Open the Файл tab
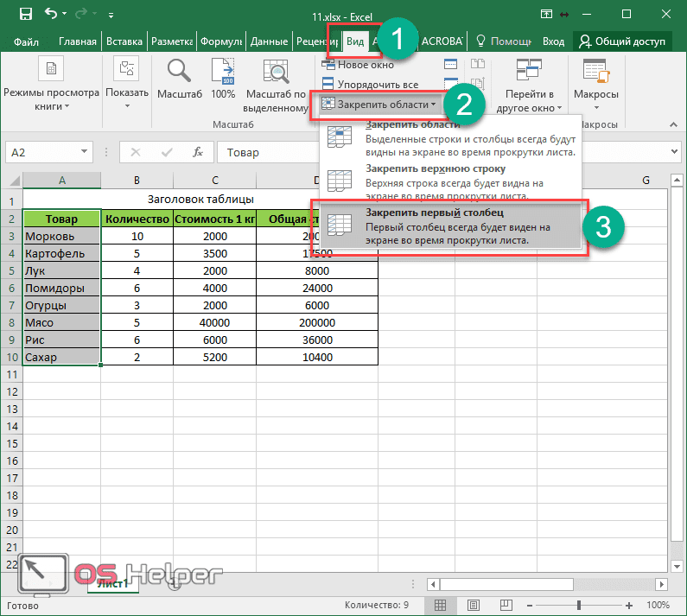This screenshot has height=616, width=687. tap(26, 41)
